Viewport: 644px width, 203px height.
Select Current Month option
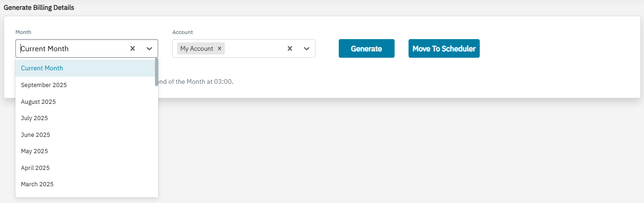42,68
